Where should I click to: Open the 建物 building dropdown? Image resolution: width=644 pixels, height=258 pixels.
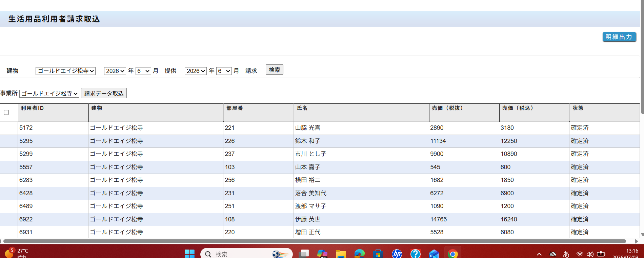65,71
